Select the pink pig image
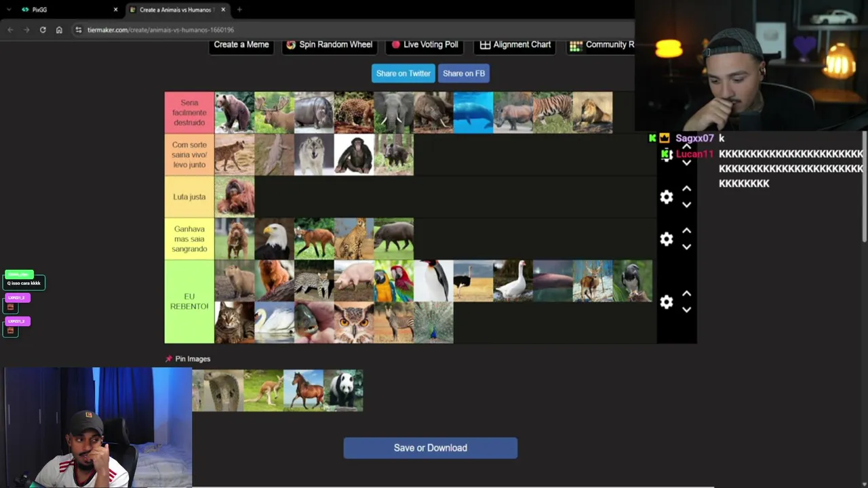868x488 pixels. click(x=354, y=281)
